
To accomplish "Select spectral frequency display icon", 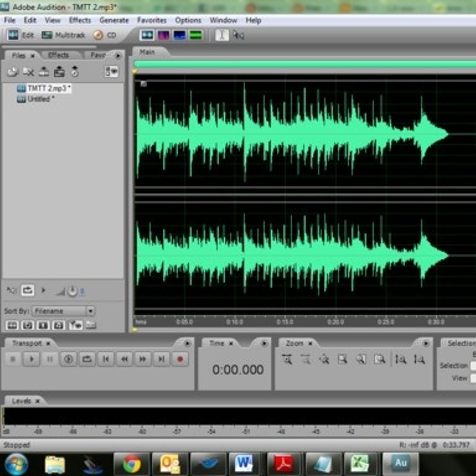I will (x=164, y=35).
